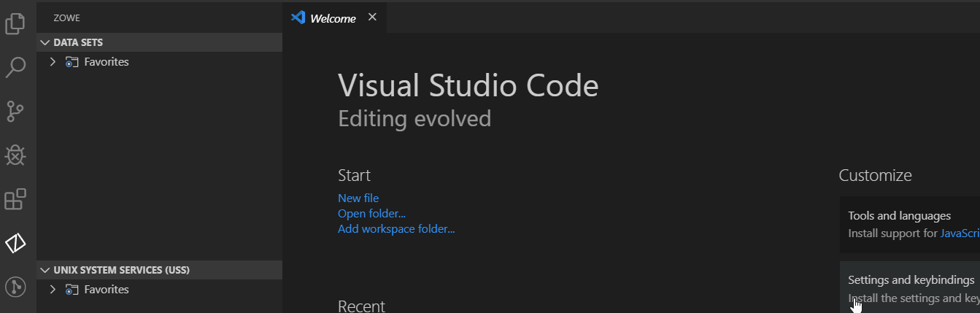
Task: Switch to the Welcome tab
Action: pos(333,18)
